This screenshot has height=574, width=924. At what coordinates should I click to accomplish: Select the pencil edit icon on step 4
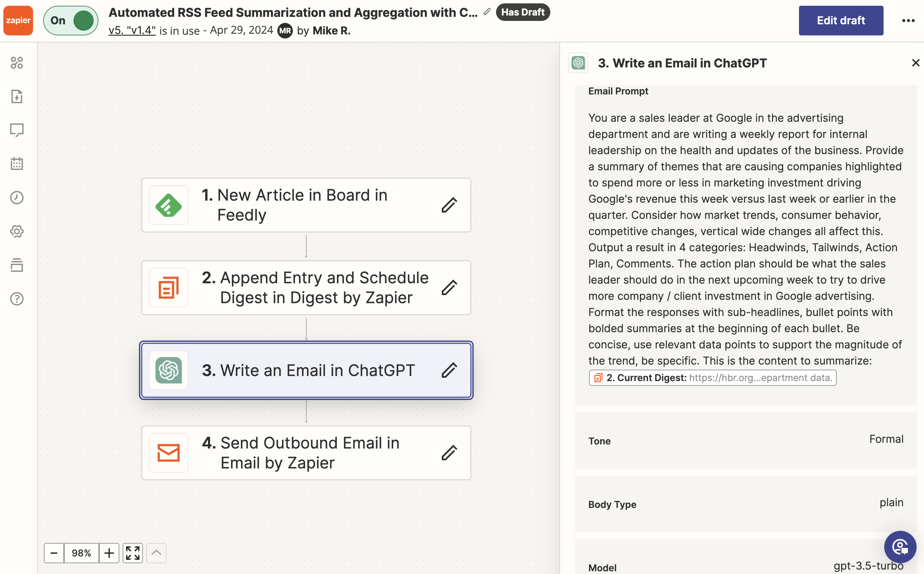(449, 452)
